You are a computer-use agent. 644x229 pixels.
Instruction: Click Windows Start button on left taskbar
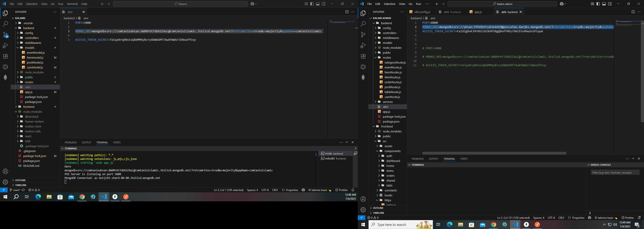click(5, 197)
